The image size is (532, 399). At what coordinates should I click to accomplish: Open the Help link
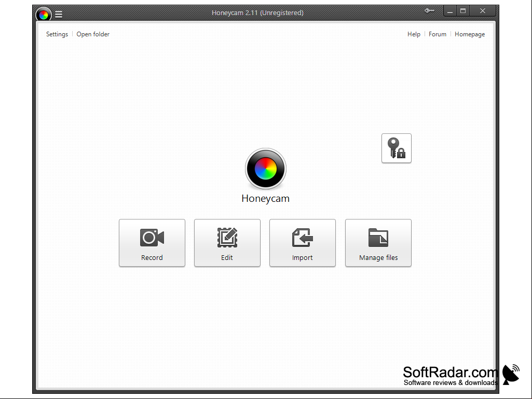coord(414,34)
